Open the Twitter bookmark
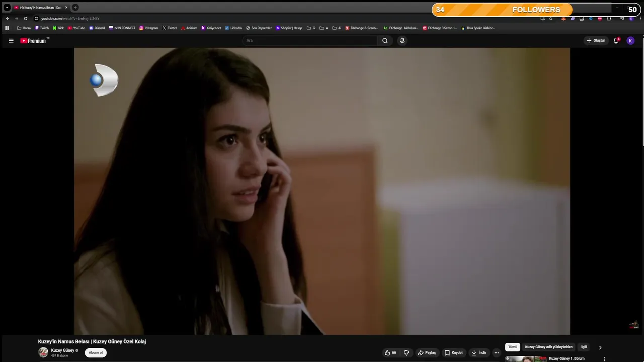Image resolution: width=644 pixels, height=362 pixels. (x=170, y=28)
